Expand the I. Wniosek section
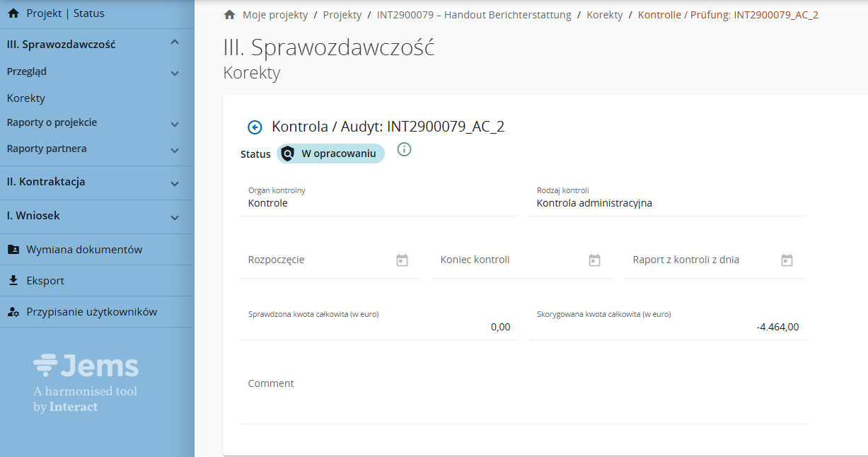 point(175,218)
